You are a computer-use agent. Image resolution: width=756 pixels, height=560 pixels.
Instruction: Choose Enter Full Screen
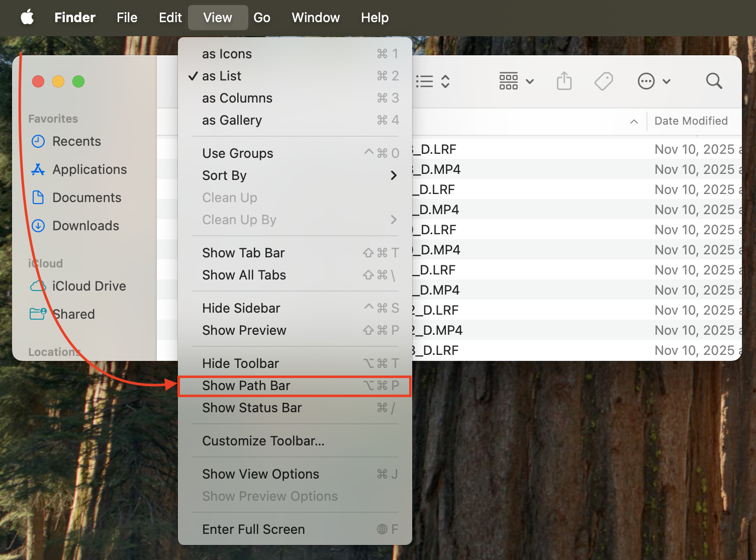coord(295,529)
